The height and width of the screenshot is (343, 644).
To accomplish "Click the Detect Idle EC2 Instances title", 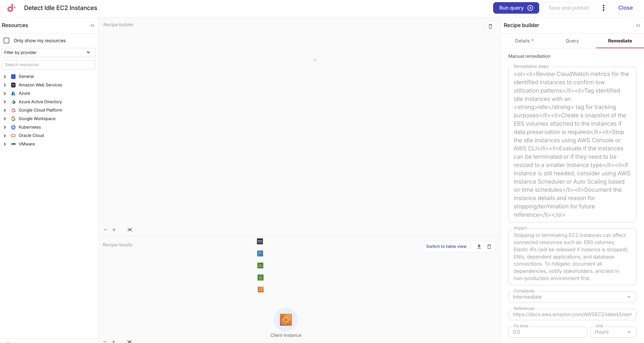I will click(61, 8).
